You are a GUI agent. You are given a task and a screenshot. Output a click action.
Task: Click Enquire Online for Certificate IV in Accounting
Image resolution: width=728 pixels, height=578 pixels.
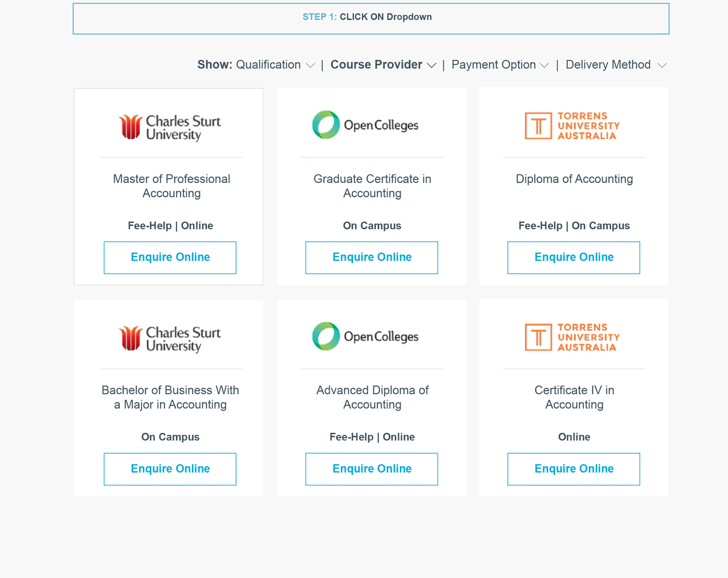(x=573, y=469)
